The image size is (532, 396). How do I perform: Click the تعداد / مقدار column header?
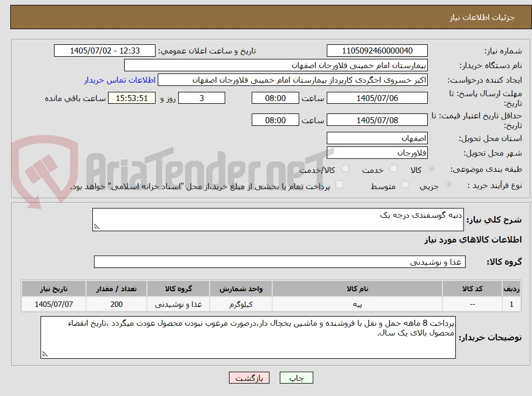click(x=116, y=289)
